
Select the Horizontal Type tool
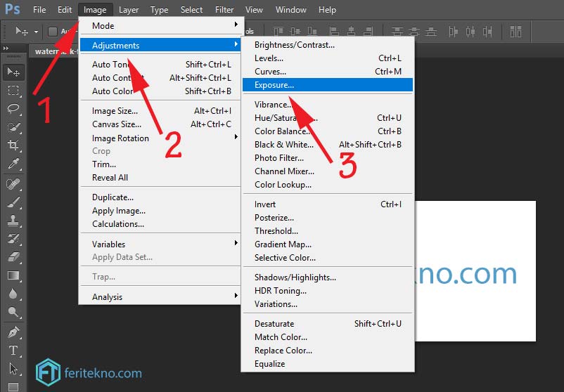pyautogui.click(x=13, y=351)
